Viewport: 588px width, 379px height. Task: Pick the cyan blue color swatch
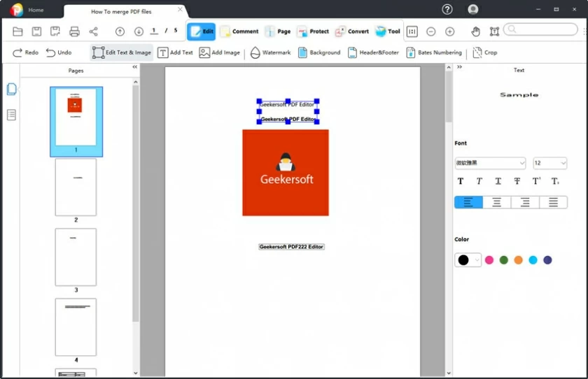coord(533,260)
